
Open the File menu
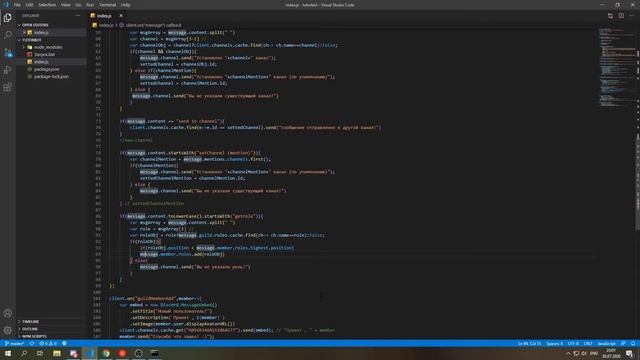click(17, 5)
